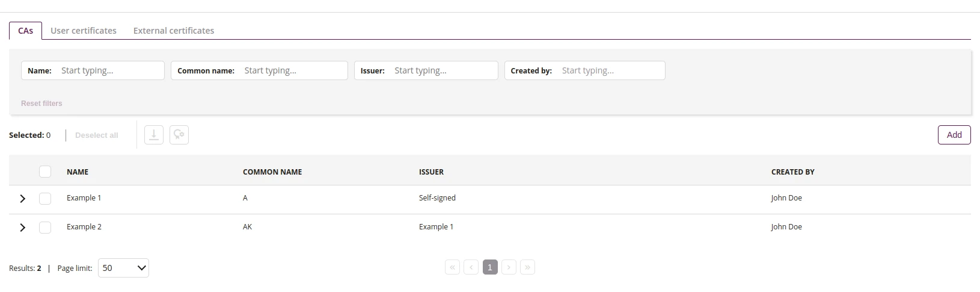Expand the Example 2 row
The image size is (980, 292).
tap(23, 228)
